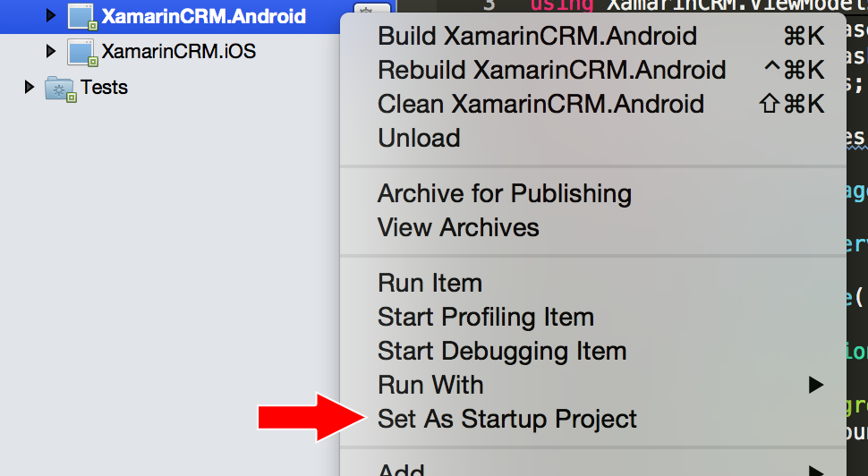Viewport: 868px width, 476px height.
Task: Open the Add submenu arrow
Action: [x=815, y=471]
